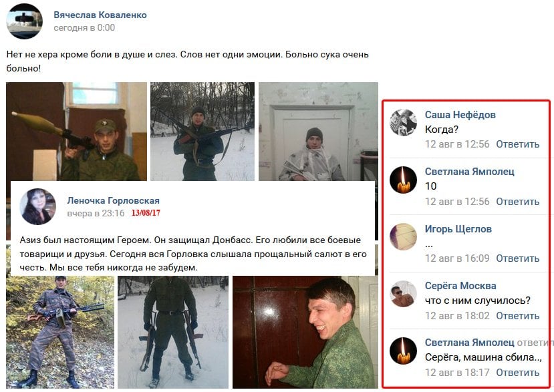Click Ответить under Игорь Щеглов's comment
Screen dimensions: 554x392
pyautogui.click(x=518, y=258)
